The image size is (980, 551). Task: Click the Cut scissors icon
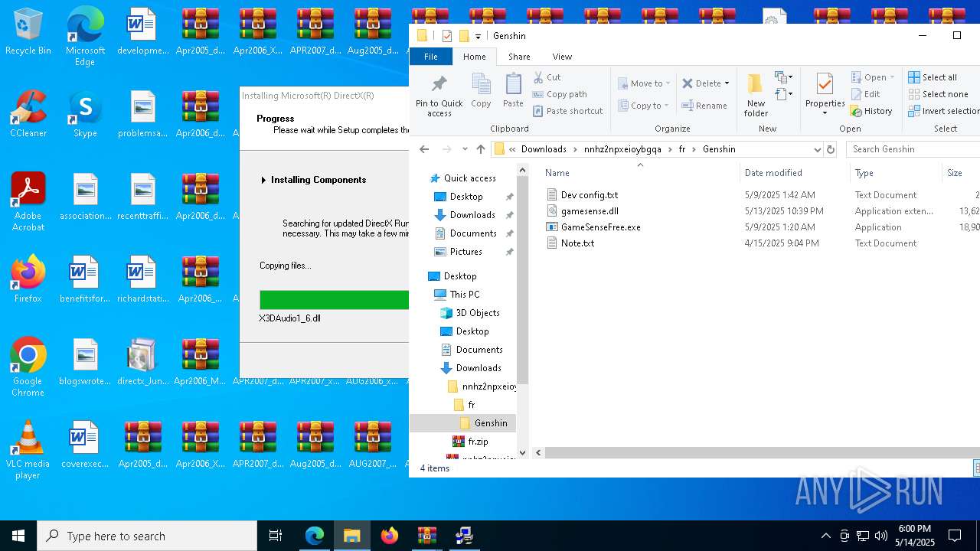click(x=538, y=77)
